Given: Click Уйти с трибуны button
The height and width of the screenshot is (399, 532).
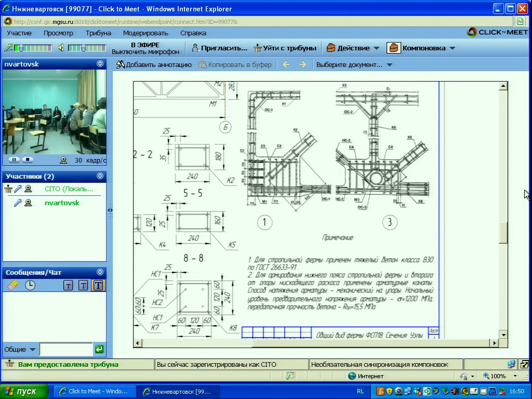Looking at the screenshot, I should tap(285, 48).
